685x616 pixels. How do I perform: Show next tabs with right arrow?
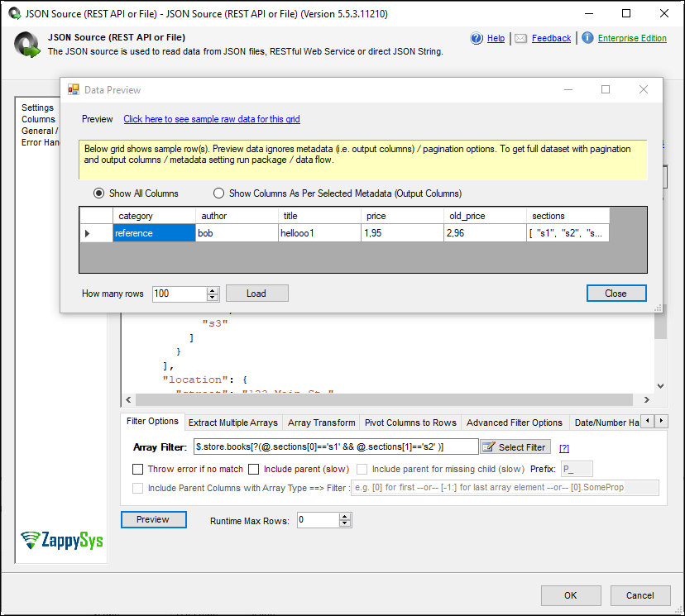[661, 421]
